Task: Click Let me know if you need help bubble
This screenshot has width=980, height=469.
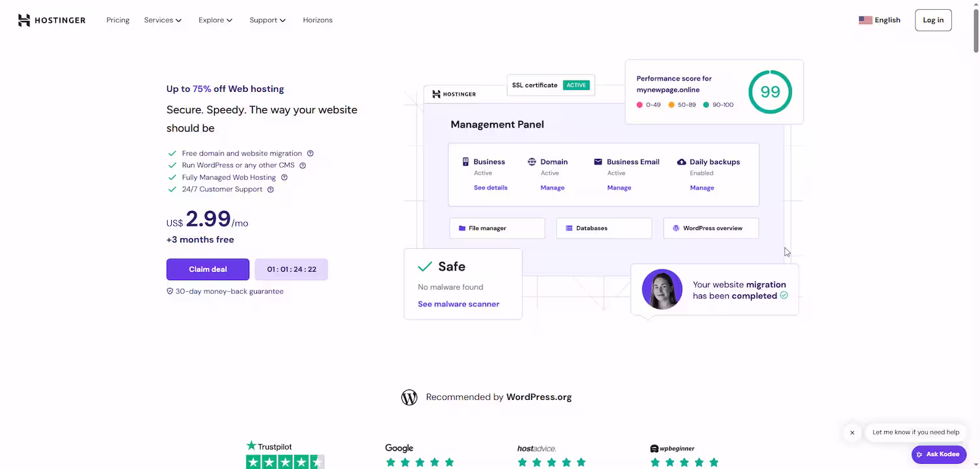Action: tap(916, 433)
